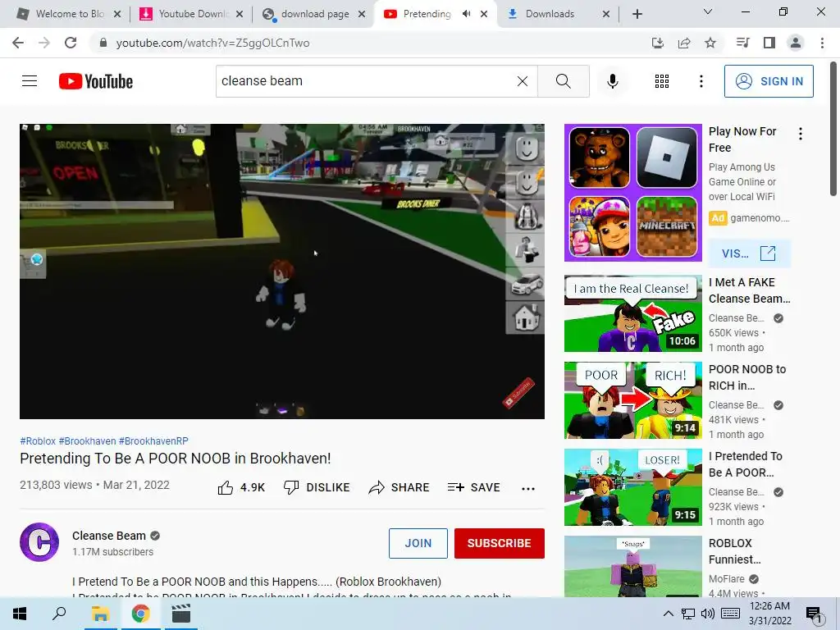Click the DISLIKE button
Viewport: 840px width, 630px height.
[x=317, y=487]
